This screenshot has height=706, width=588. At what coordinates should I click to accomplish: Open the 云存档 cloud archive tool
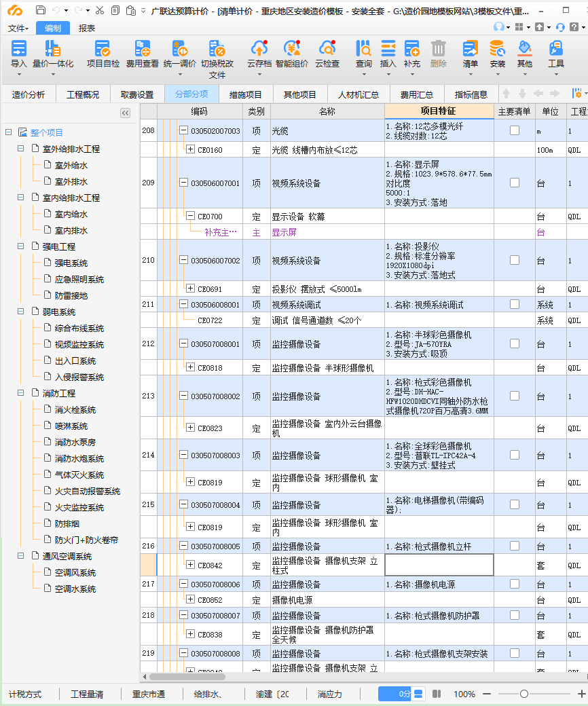[x=259, y=49]
